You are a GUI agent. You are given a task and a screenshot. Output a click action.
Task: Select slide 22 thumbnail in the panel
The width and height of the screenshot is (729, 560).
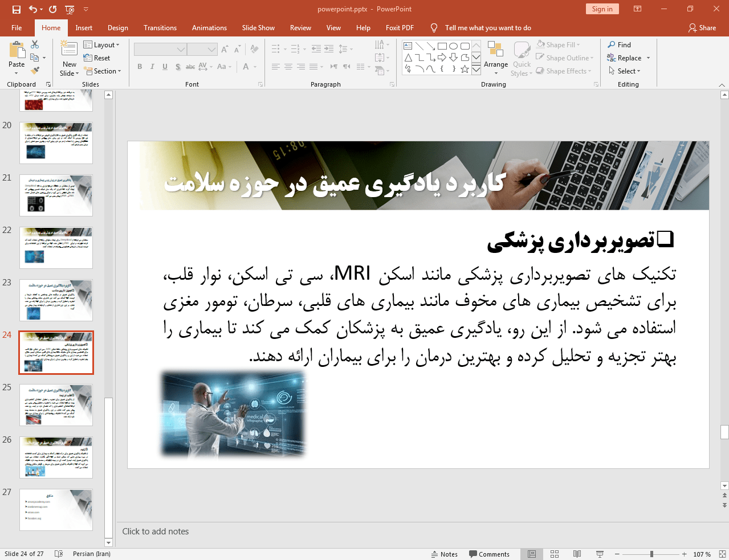56,247
